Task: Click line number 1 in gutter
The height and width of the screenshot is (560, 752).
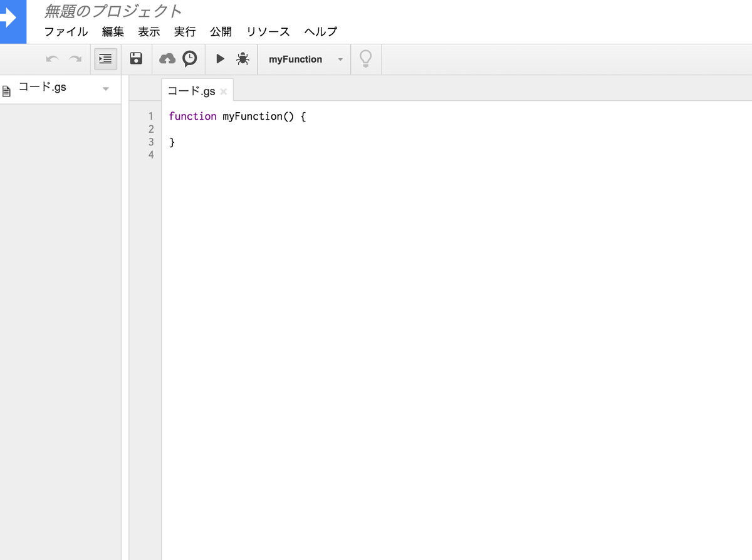Action: pyautogui.click(x=150, y=116)
